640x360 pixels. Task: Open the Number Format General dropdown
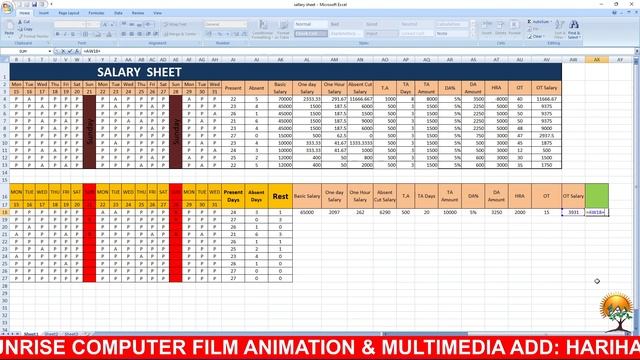click(x=245, y=24)
